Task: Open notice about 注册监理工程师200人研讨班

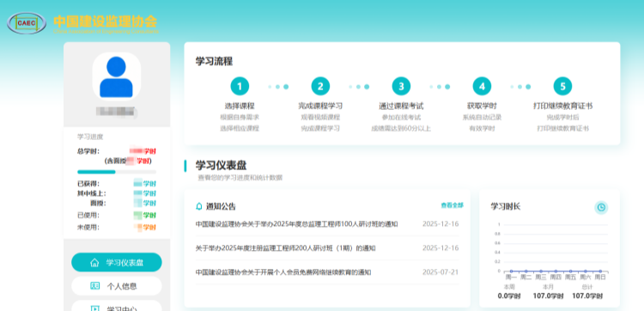Action: coord(285,248)
